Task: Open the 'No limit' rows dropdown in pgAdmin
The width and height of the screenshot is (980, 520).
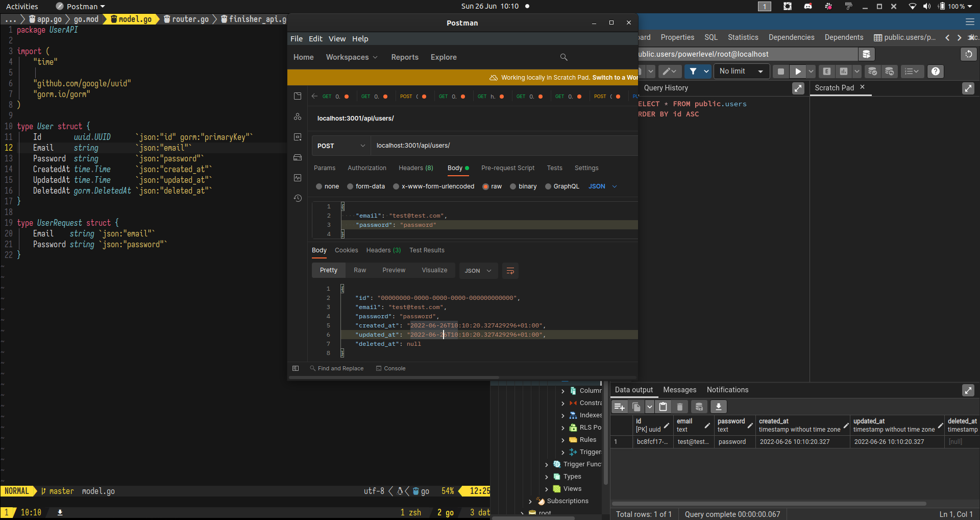Action: click(741, 72)
